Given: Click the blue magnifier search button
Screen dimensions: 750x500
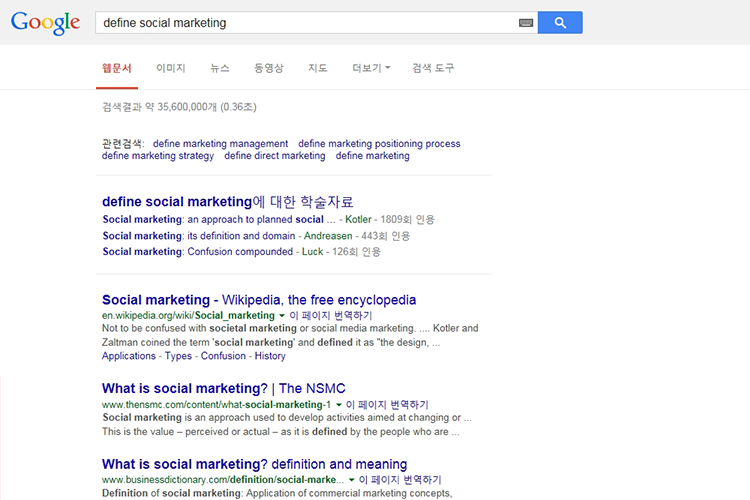Looking at the screenshot, I should pos(560,22).
